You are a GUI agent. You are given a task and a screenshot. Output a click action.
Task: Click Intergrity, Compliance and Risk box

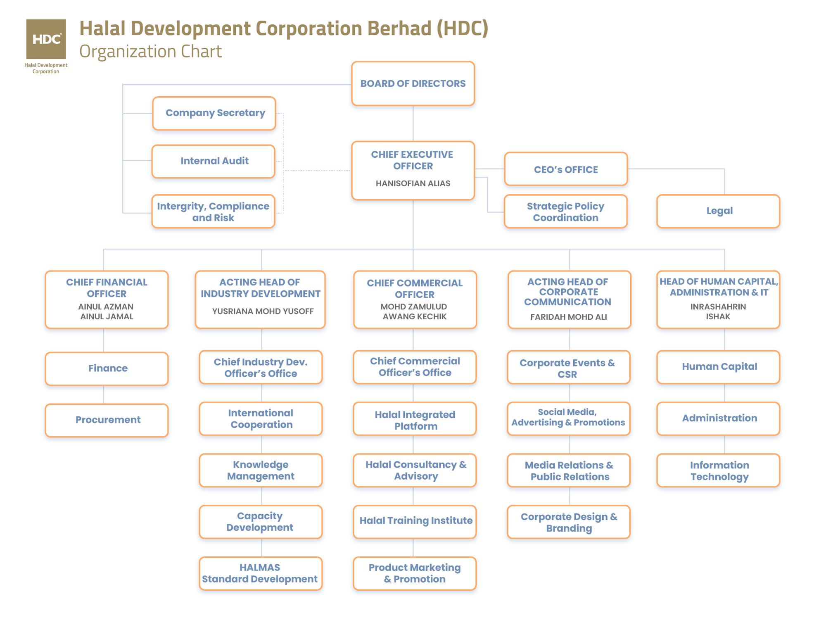click(214, 211)
